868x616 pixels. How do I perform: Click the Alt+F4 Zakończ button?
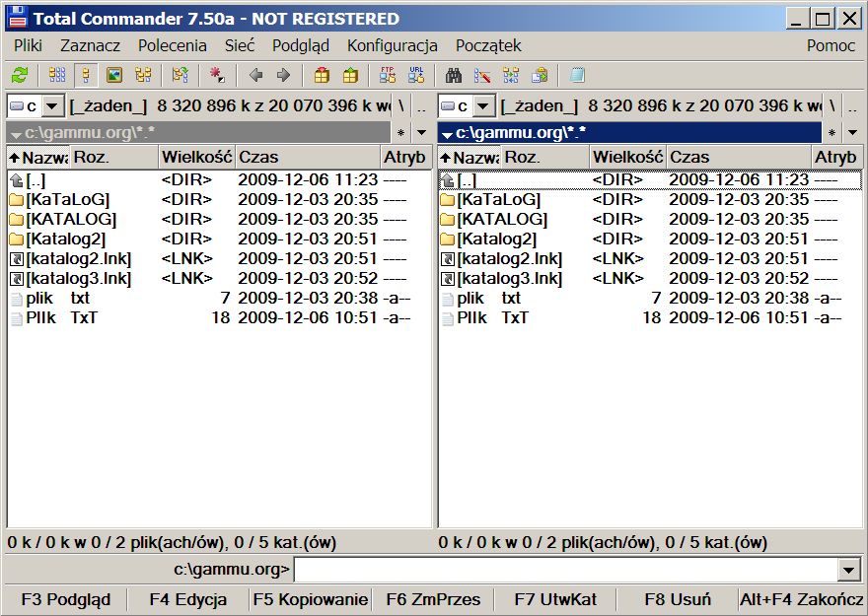802,599
